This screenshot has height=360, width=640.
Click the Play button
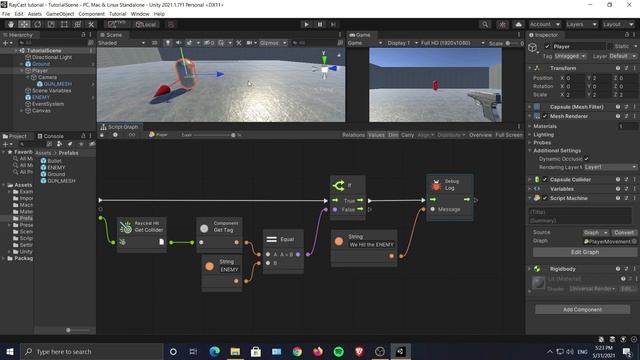[306, 24]
